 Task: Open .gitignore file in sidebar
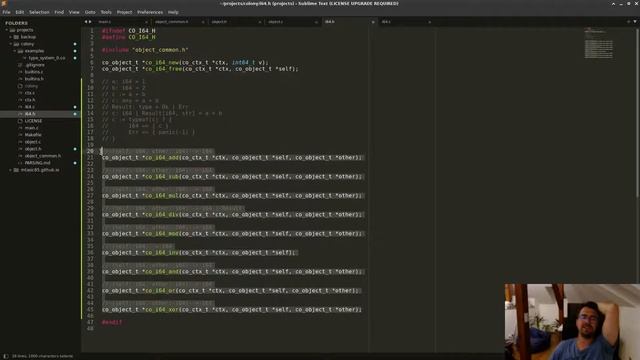coord(35,65)
